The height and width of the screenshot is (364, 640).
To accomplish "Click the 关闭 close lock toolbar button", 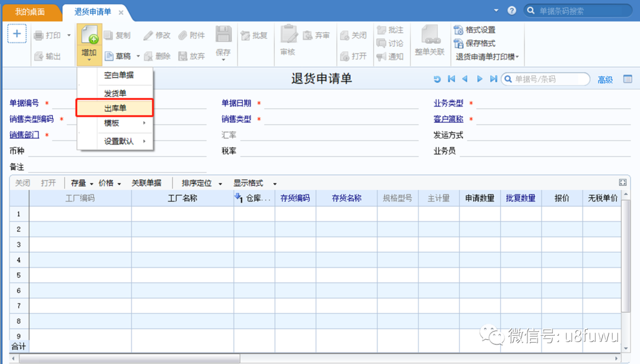I will pyautogui.click(x=353, y=36).
